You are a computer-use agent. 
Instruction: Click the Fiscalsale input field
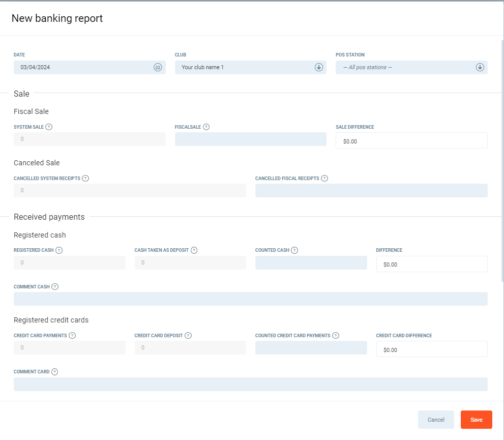point(250,139)
